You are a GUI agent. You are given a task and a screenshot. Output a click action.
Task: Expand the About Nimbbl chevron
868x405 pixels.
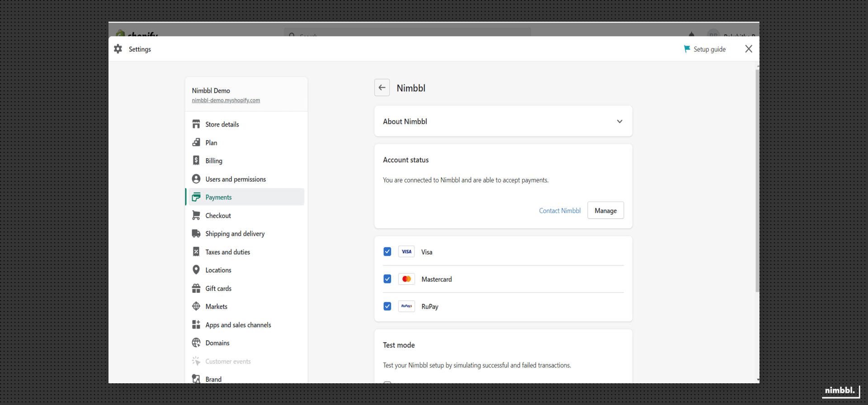[x=619, y=122]
